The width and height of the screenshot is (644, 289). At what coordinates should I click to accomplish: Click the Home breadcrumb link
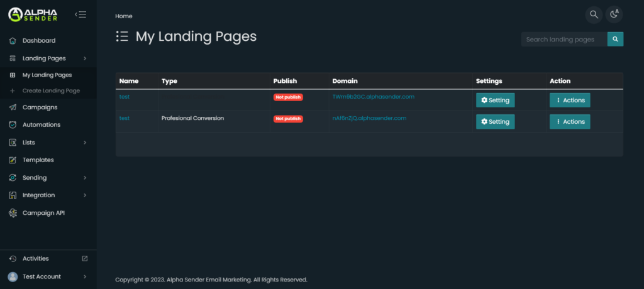click(124, 16)
